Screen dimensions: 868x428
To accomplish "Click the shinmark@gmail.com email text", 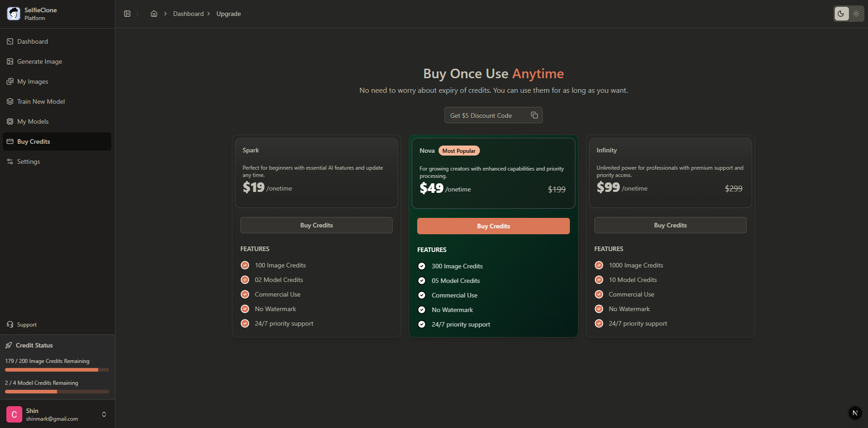I will tap(52, 419).
